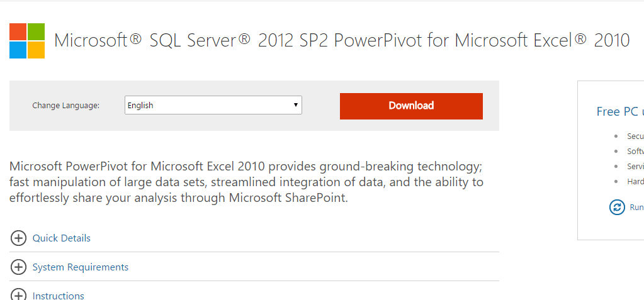
Task: Expand the System Requirements section label
Action: pyautogui.click(x=81, y=267)
